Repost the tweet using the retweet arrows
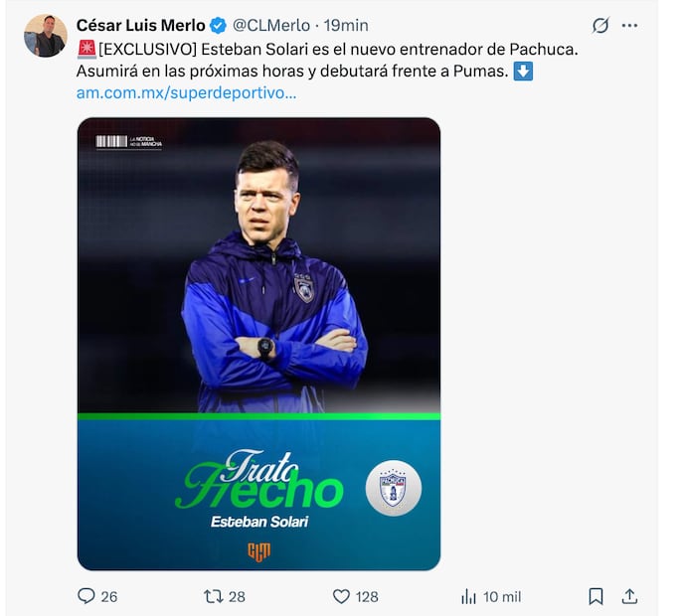Image resolution: width=681 pixels, height=616 pixels. click(213, 596)
